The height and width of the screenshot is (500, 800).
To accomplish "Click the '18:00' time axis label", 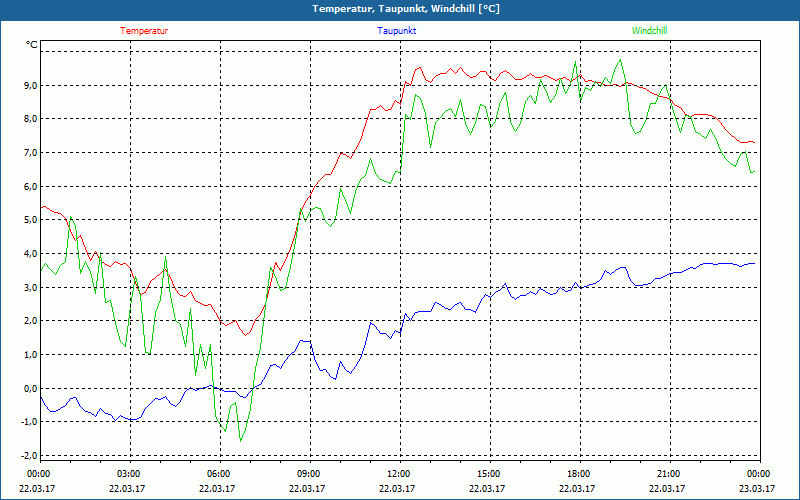I will point(578,474).
